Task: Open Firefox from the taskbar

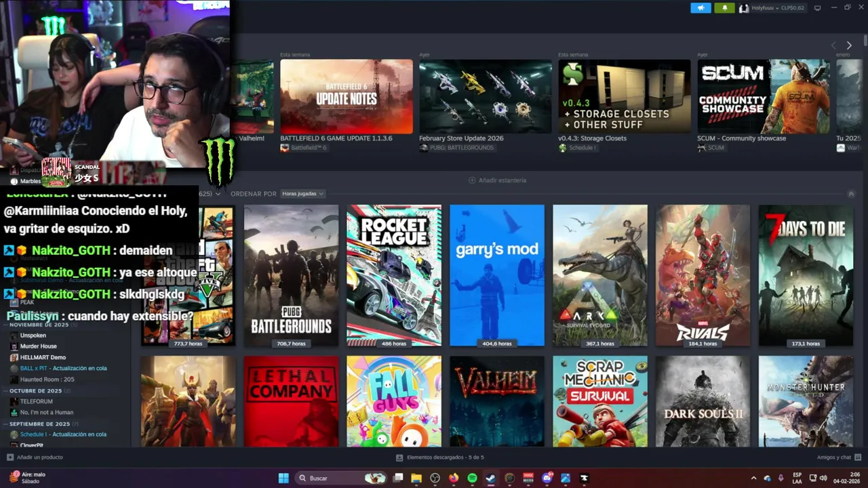Action: click(454, 478)
